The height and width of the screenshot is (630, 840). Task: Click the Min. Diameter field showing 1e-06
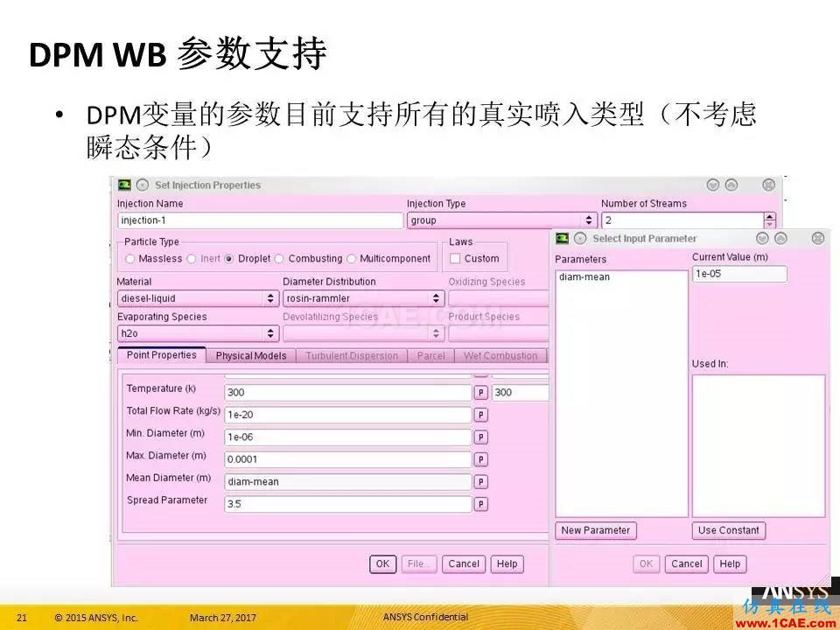[x=347, y=437]
